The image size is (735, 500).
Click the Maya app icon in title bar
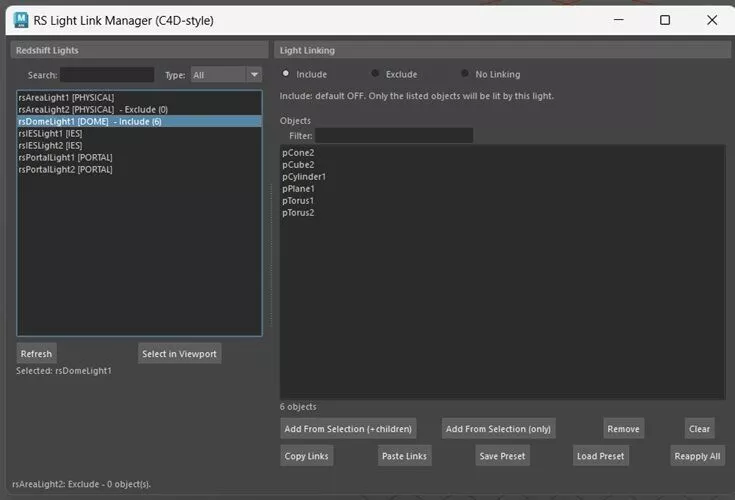click(21, 20)
